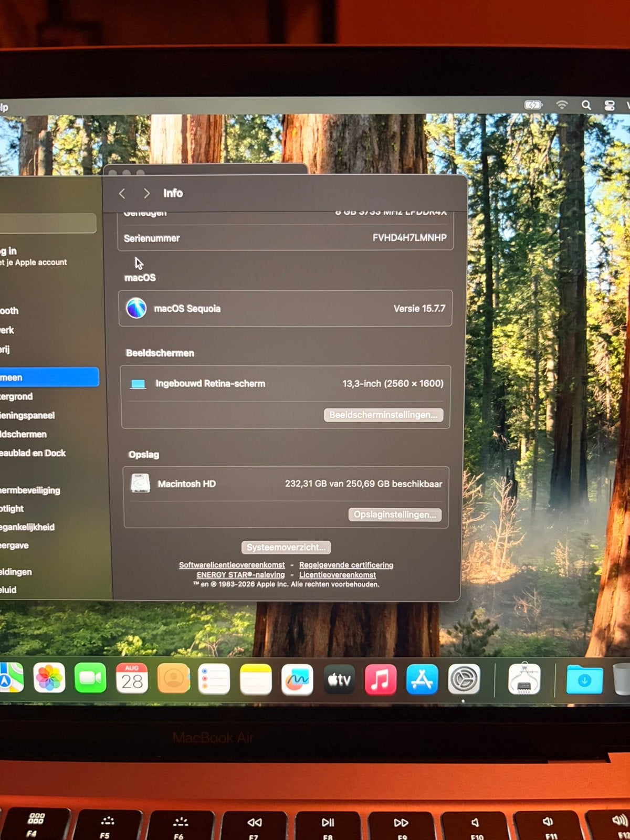Open Photos from the Dock
Viewport: 630px width, 840px height.
pos(49,678)
